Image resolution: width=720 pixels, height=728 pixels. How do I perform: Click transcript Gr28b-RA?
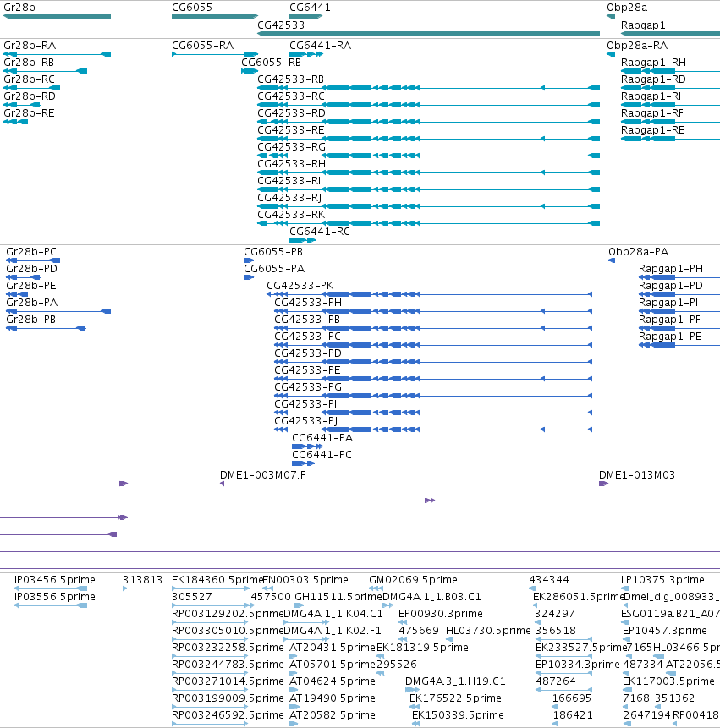click(30, 46)
